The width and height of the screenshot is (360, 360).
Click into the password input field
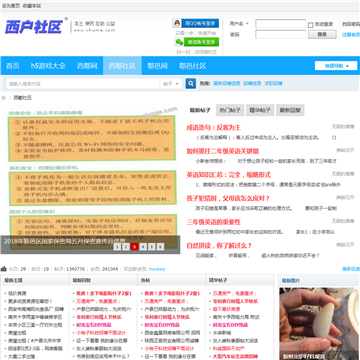(x=280, y=34)
